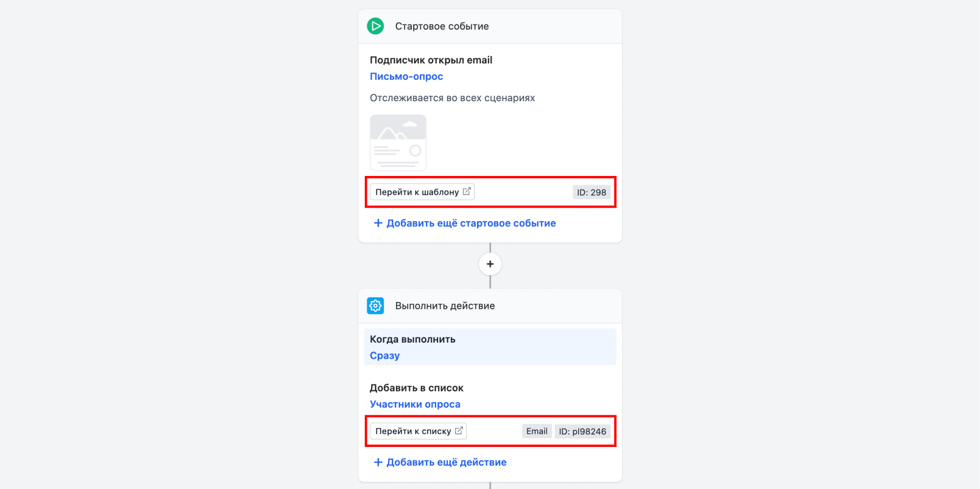Open the «Письмо-опрос» email link
The width and height of the screenshot is (980, 489).
(406, 76)
